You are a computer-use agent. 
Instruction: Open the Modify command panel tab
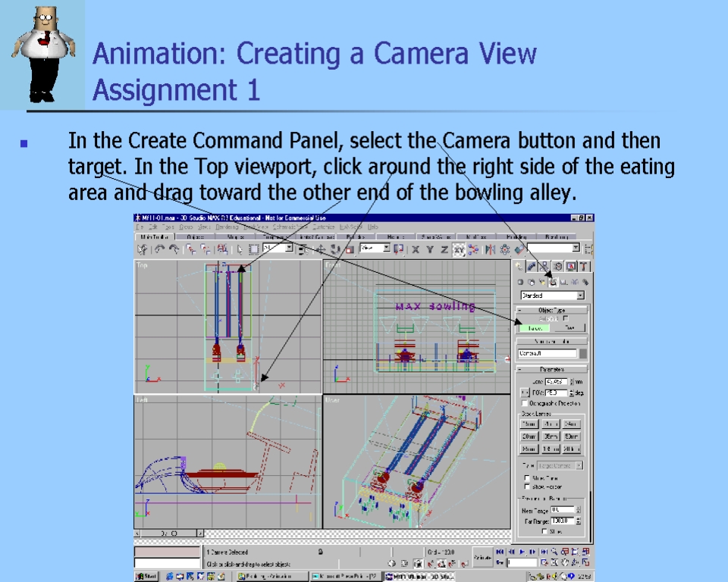(532, 266)
